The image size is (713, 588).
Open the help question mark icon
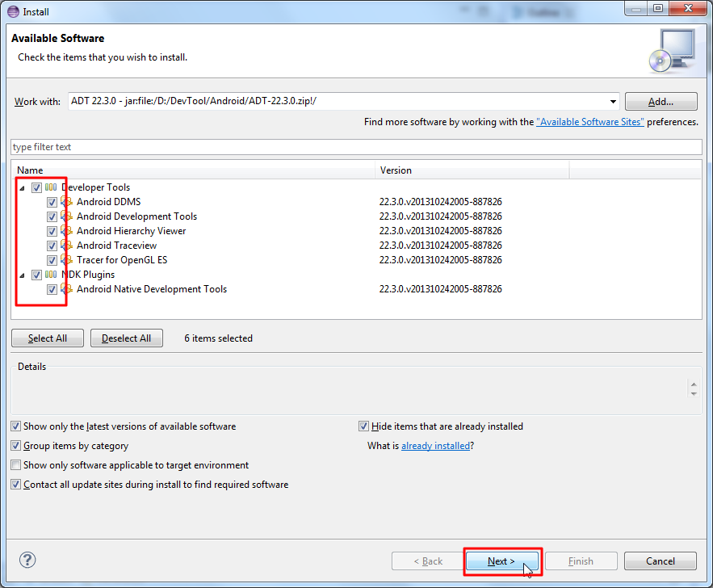(x=27, y=560)
